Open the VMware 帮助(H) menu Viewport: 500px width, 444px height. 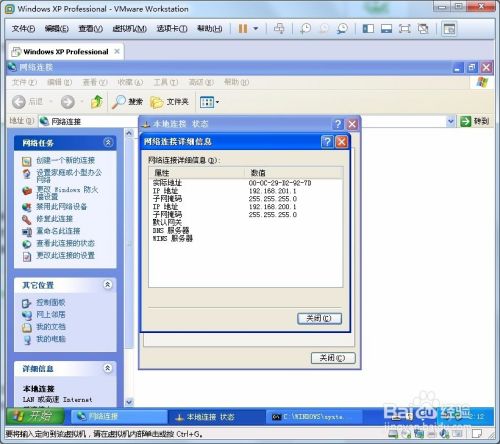pyautogui.click(x=210, y=29)
